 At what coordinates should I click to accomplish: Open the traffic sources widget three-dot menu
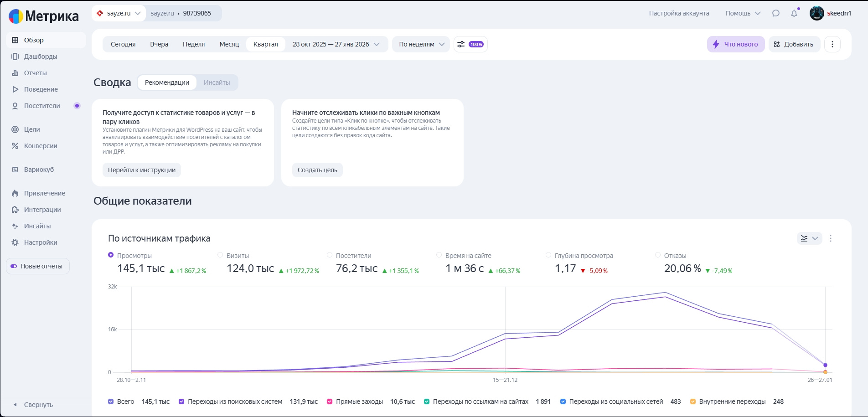[x=831, y=238]
